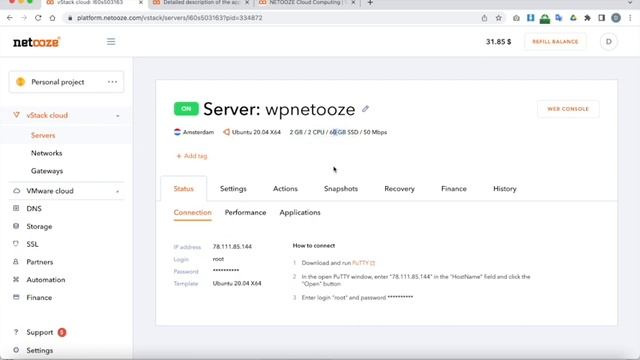
Task: Click the Amsterdam flag icon
Action: coord(177,132)
